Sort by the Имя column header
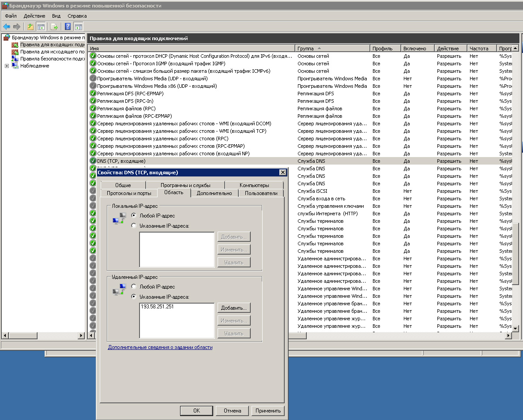The image size is (523, 420). [192, 49]
